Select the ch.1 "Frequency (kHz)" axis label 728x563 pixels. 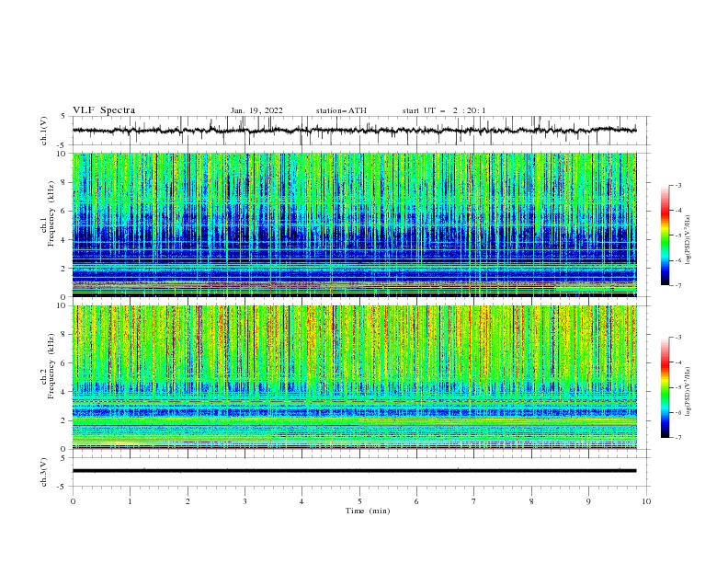[51, 214]
